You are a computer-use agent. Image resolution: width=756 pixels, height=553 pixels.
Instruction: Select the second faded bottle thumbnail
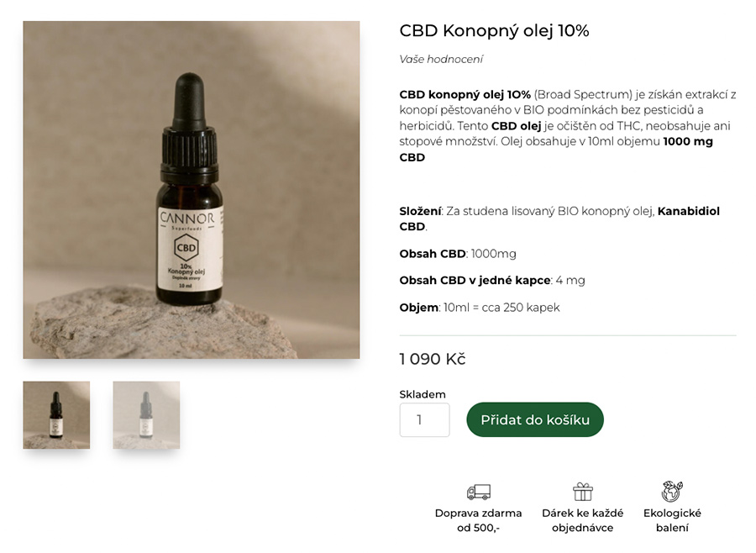[146, 415]
